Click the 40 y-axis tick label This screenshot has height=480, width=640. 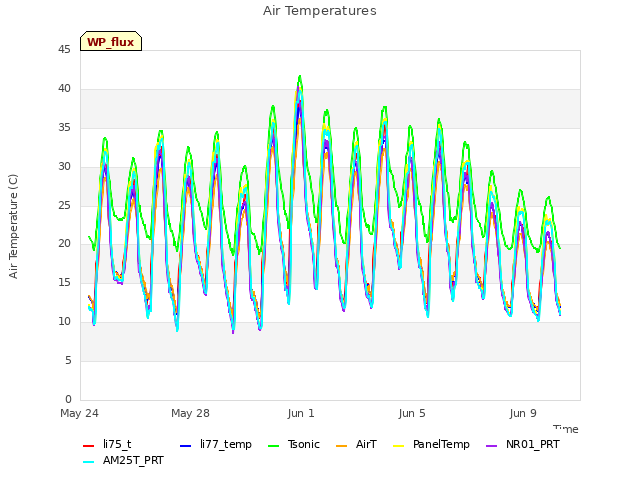pos(64,89)
